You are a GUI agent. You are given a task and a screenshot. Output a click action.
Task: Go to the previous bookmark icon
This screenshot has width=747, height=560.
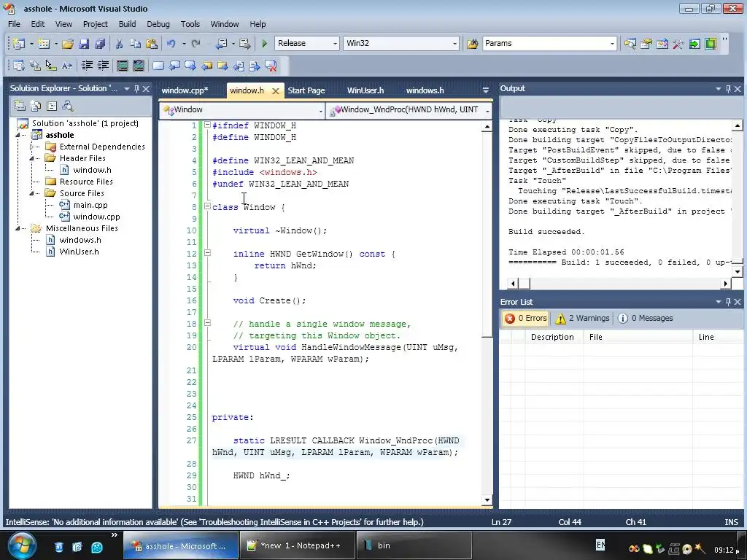click(x=174, y=66)
